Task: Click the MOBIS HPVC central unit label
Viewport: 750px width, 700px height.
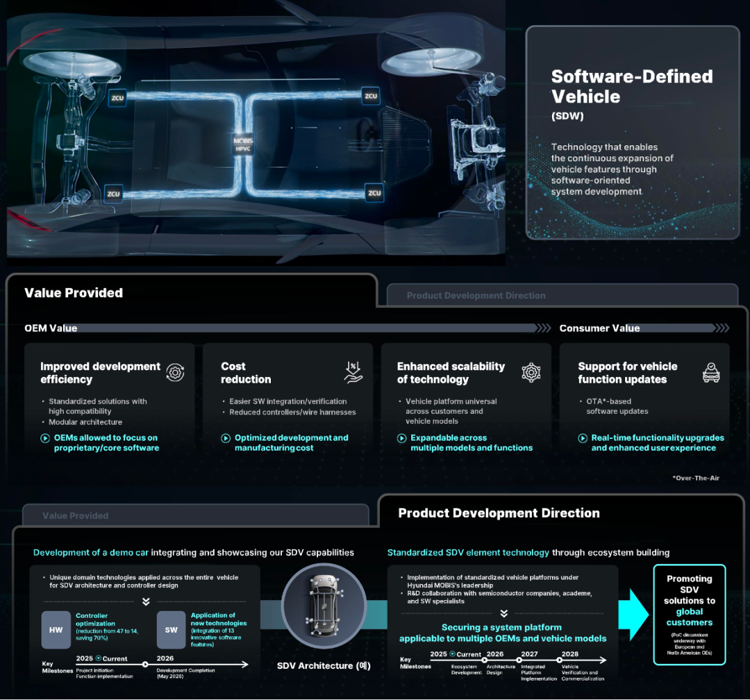Action: pyautogui.click(x=243, y=144)
